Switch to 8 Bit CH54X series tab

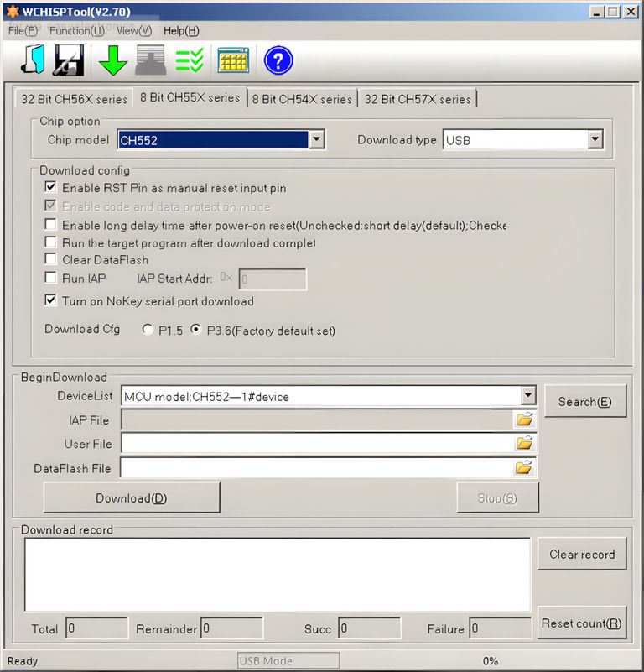coord(302,99)
